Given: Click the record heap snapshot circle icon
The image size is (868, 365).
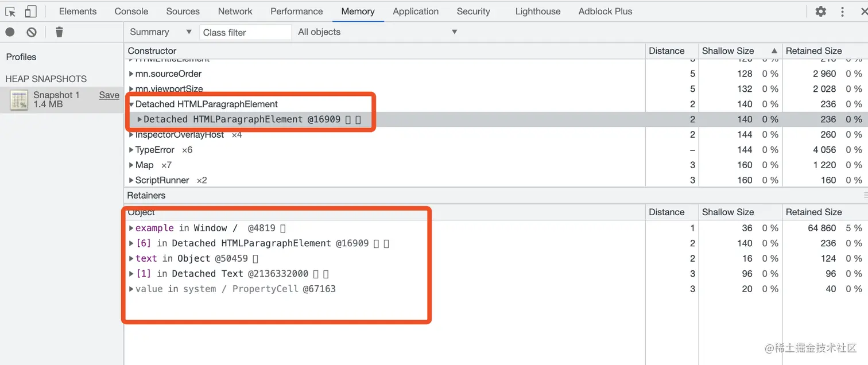Looking at the screenshot, I should click(x=10, y=32).
